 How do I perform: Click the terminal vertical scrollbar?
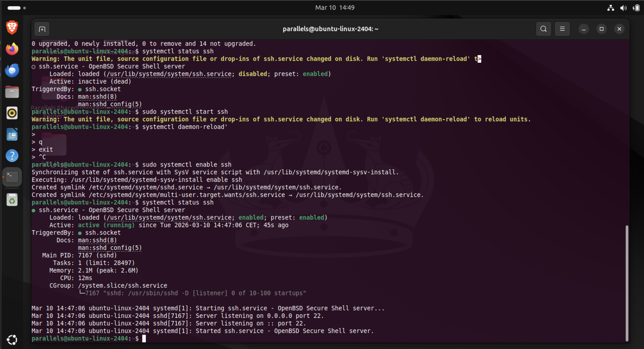tap(626, 283)
